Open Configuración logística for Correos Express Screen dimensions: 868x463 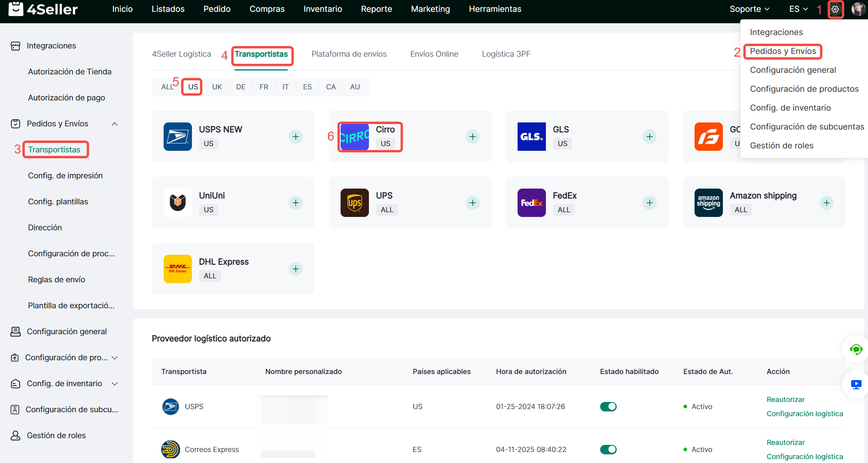804,456
